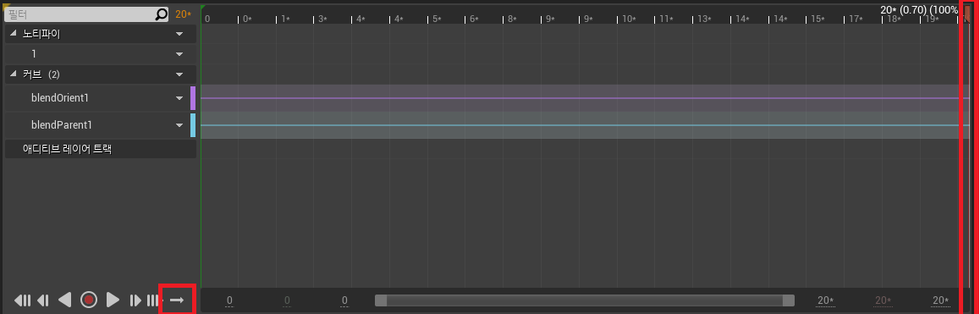Click the 0 field beside the range scrollbar
The image size is (980, 314).
pyautogui.click(x=344, y=300)
